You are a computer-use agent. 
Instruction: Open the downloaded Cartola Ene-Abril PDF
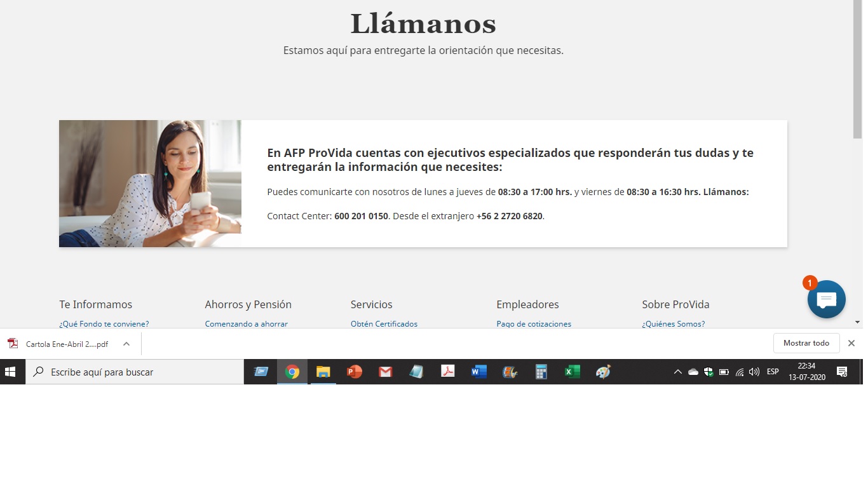[67, 344]
